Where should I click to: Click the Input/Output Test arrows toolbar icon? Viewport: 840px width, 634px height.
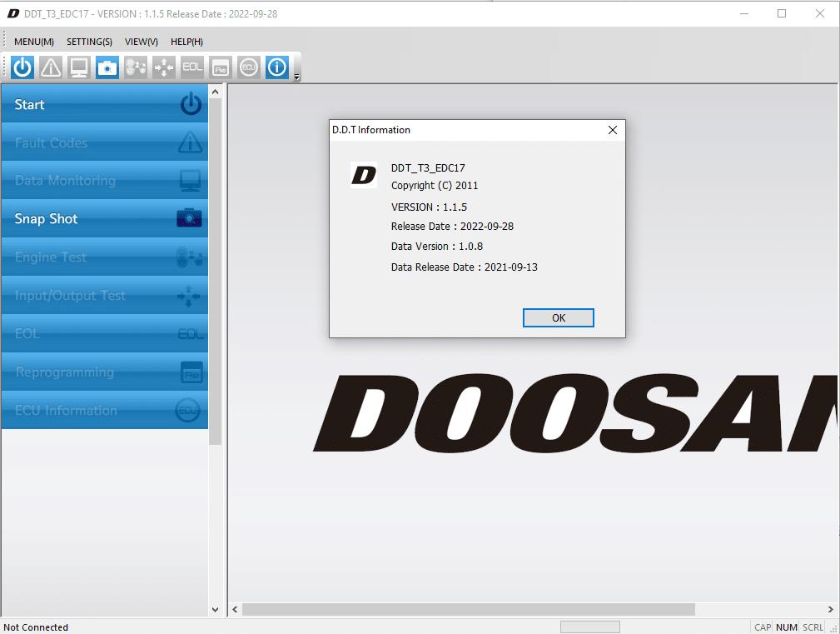(x=164, y=67)
